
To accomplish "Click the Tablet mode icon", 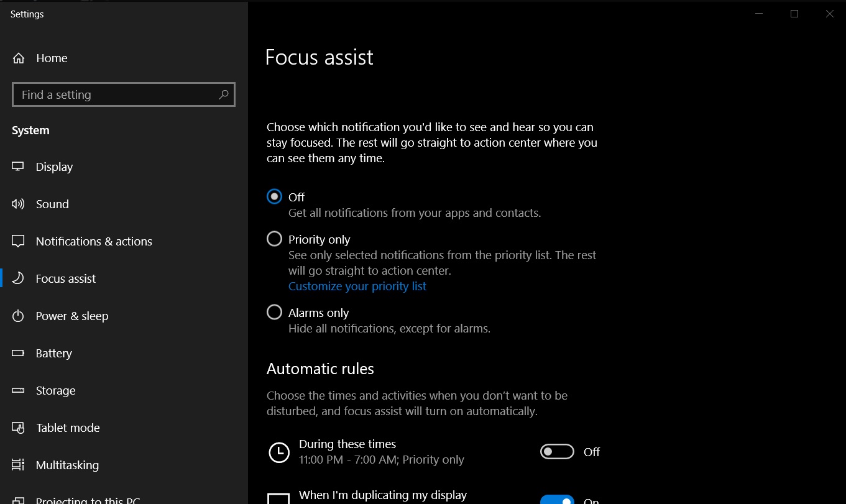I will click(x=18, y=428).
